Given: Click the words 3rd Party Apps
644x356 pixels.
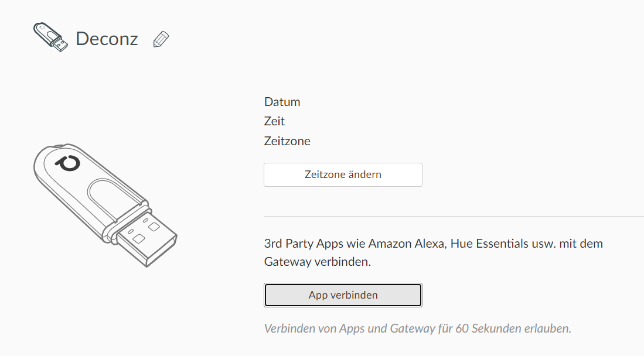Looking at the screenshot, I should (300, 243).
